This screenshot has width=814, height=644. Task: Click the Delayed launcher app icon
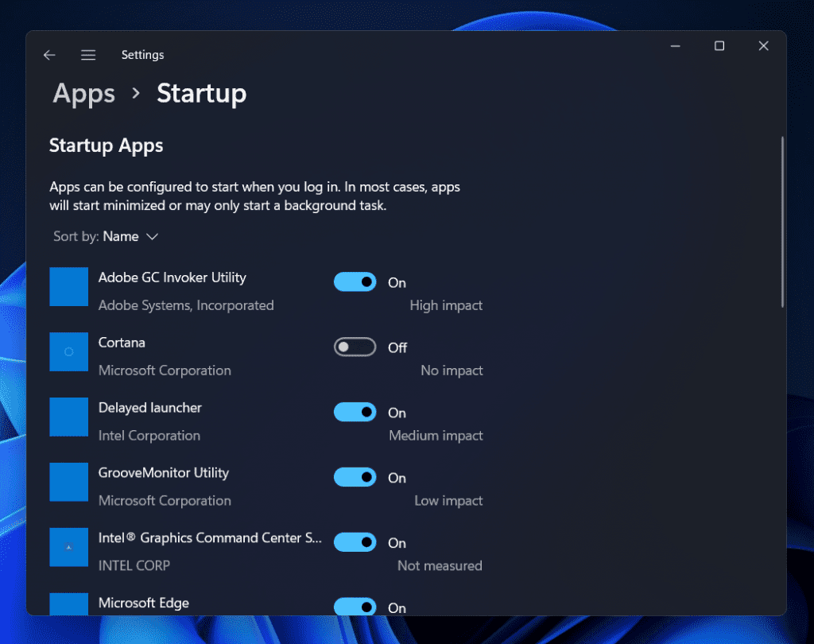69,417
